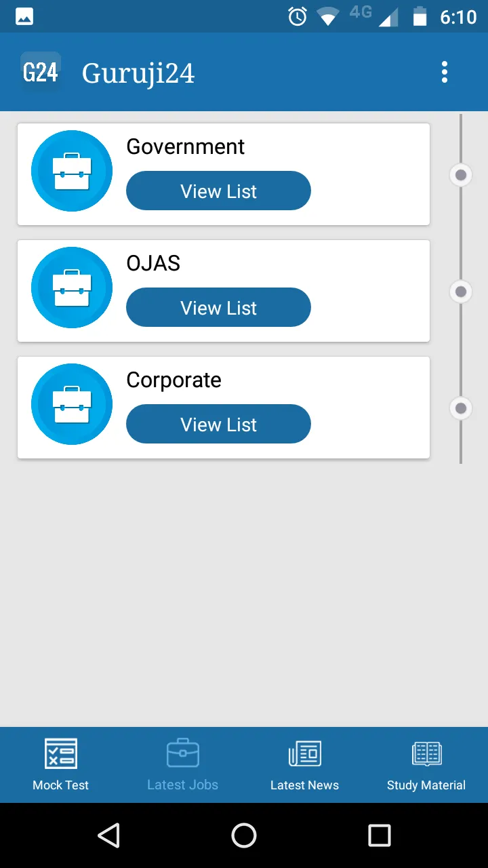Tap the OJAS briefcase icon
Image resolution: width=488 pixels, height=868 pixels.
(72, 288)
